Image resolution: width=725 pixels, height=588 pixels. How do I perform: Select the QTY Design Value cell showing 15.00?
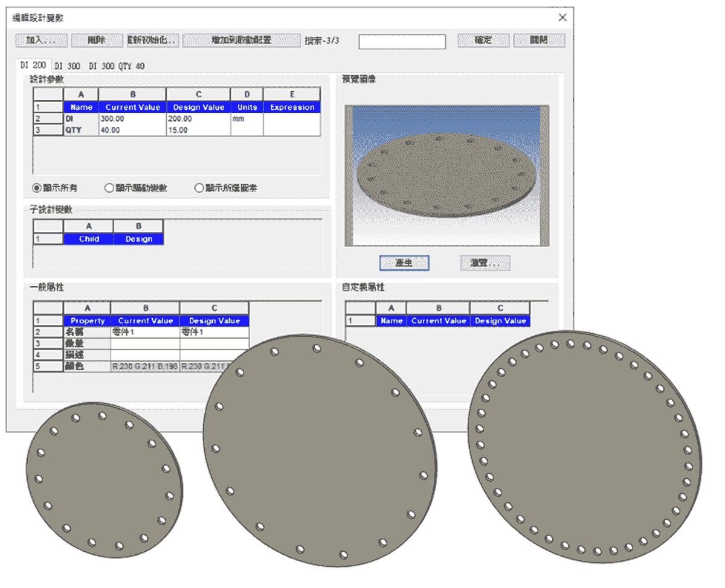[x=198, y=130]
